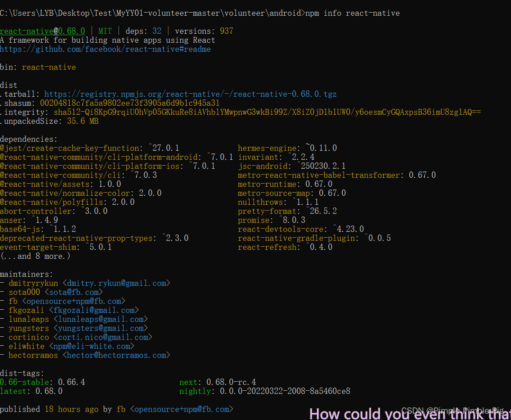This screenshot has height=420, width=511.
Task: Click @react-native/polyfills dependency
Action: [x=67, y=202]
